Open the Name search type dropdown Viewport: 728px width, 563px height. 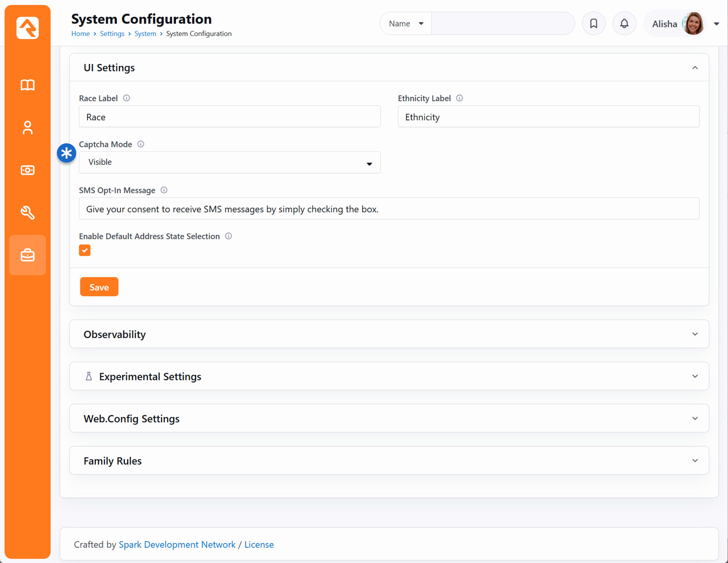[x=405, y=24]
